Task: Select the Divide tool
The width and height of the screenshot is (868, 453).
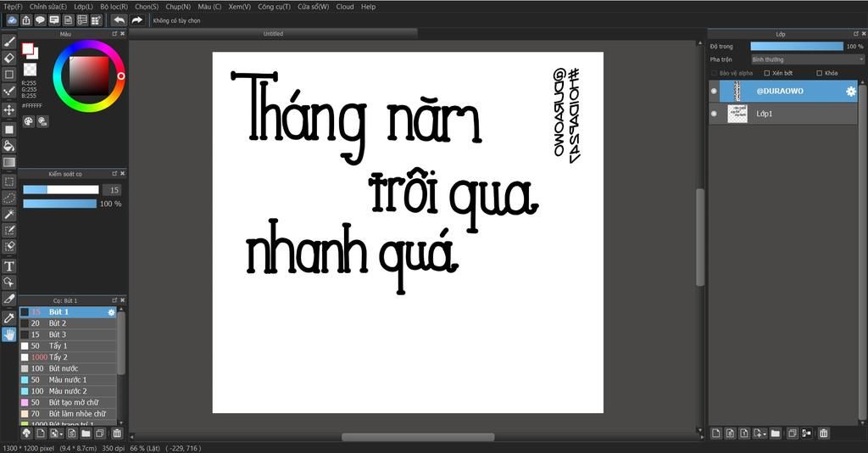Action: (8, 299)
